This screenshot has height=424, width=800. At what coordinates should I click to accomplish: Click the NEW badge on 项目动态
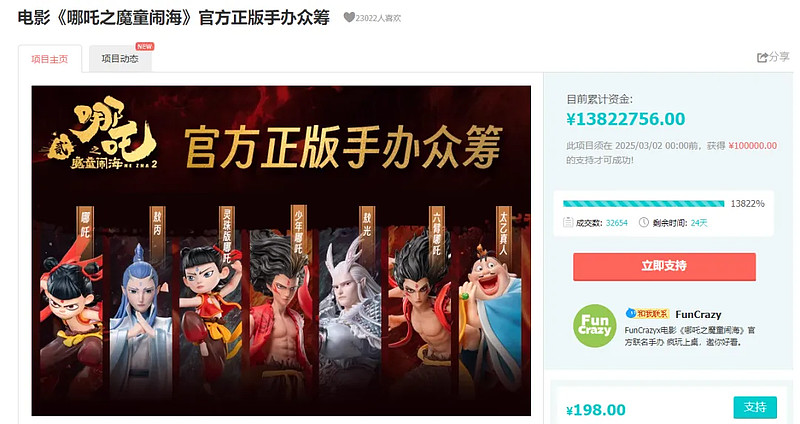click(x=144, y=46)
